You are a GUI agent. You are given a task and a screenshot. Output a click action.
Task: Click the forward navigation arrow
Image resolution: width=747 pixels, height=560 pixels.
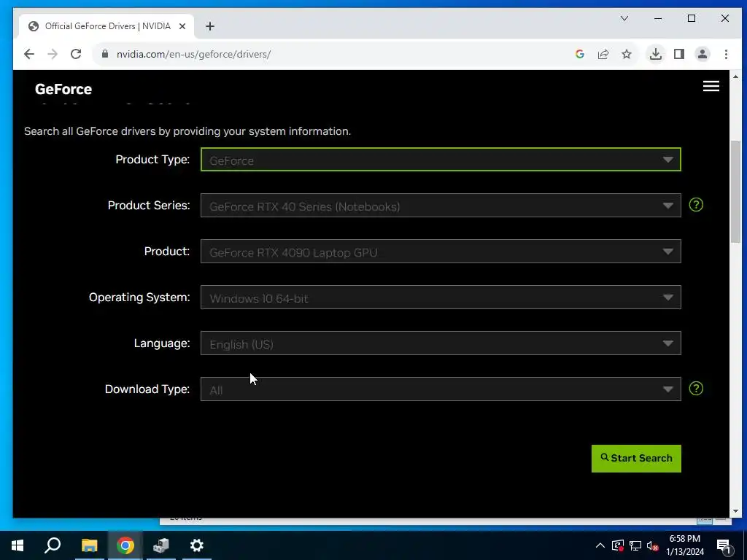point(53,54)
